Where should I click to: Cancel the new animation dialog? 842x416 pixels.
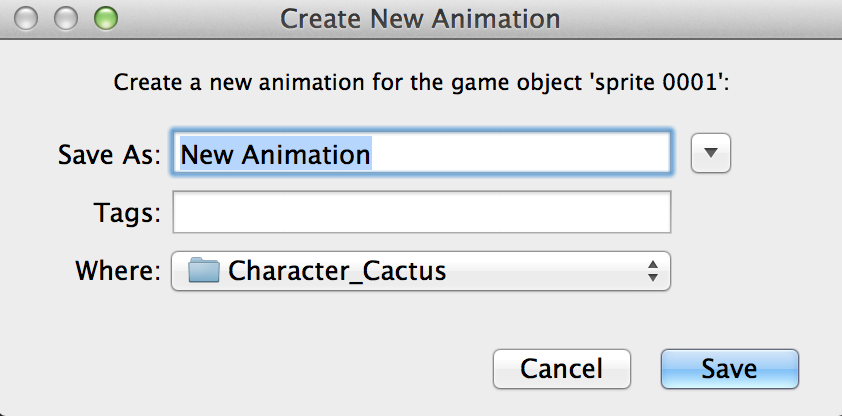(x=562, y=369)
